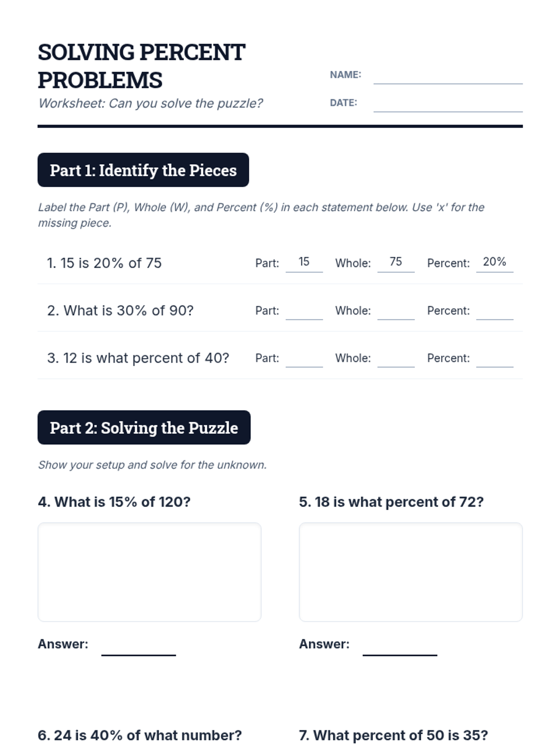Click the Whole blank for question 3
Screen dimensions: 560x747
click(396, 359)
